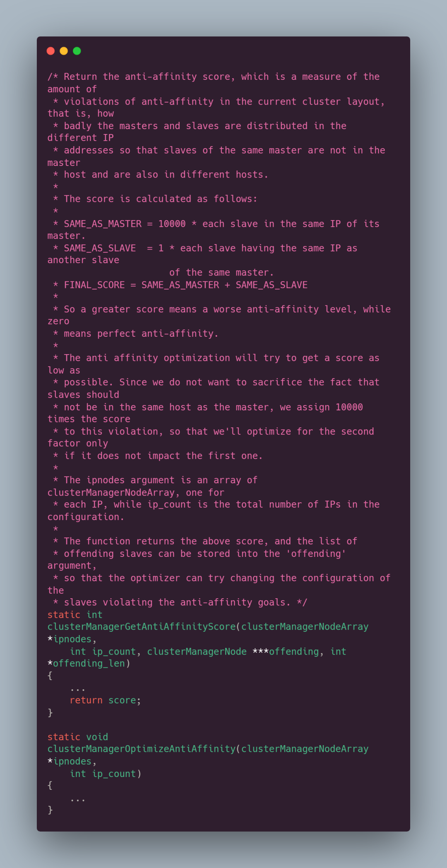The image size is (447, 868).
Task: Click the static int declaration
Action: (74, 615)
